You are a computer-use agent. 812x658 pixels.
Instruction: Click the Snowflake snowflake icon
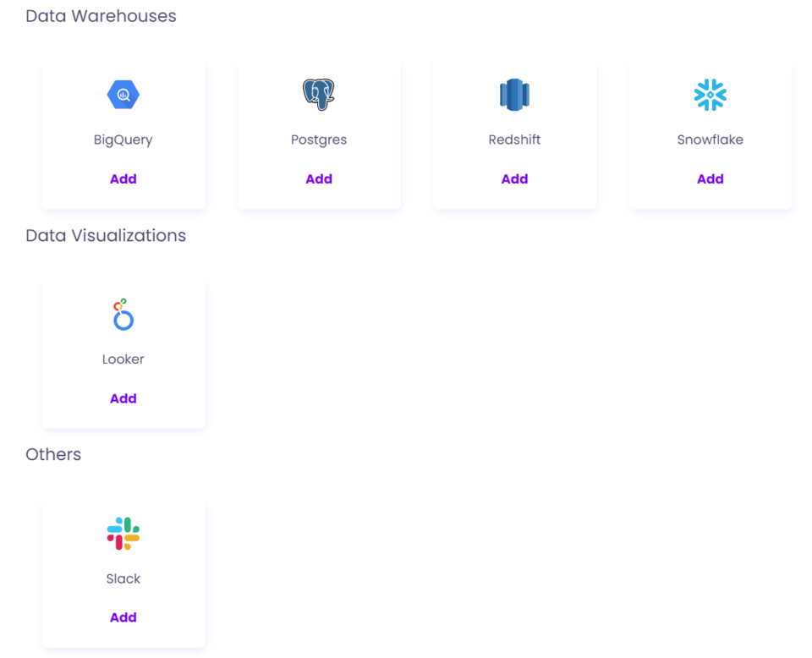[x=710, y=94]
